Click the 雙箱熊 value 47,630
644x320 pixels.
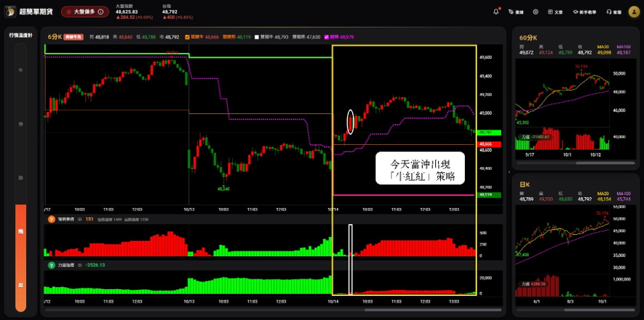(x=313, y=37)
